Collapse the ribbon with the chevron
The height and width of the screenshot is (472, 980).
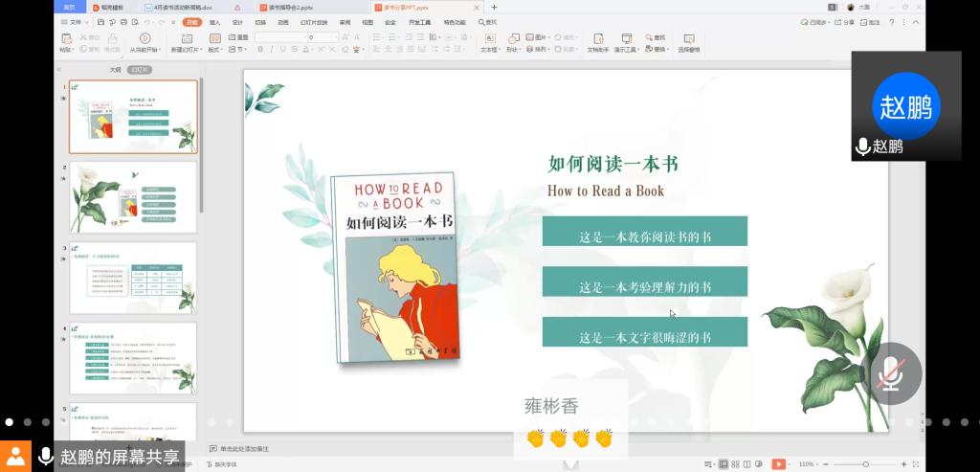click(915, 22)
